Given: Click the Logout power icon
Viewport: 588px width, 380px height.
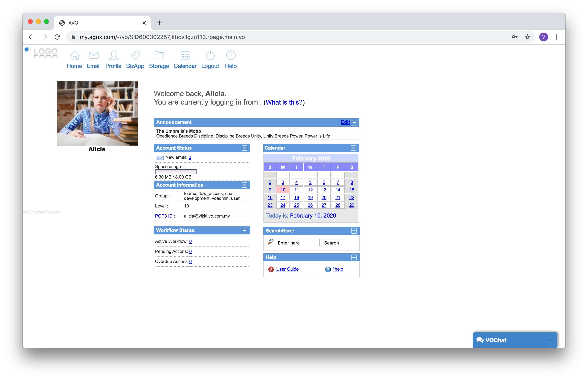Looking at the screenshot, I should (210, 55).
